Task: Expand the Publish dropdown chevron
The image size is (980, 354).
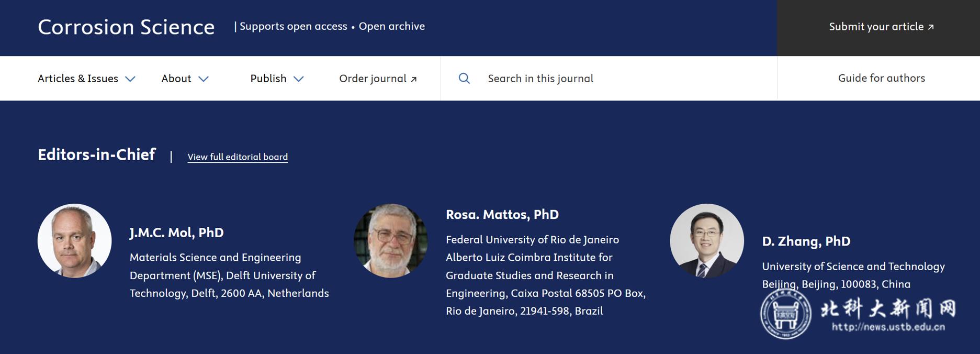Action: [298, 79]
